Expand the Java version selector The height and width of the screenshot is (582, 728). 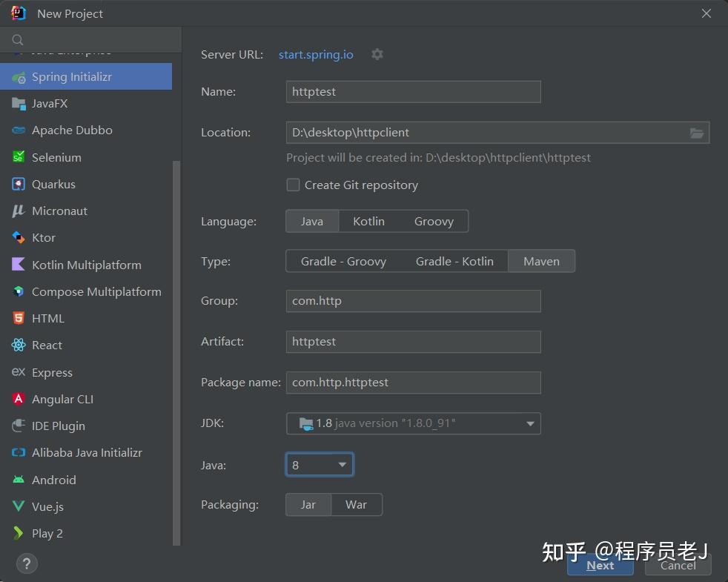(x=342, y=465)
